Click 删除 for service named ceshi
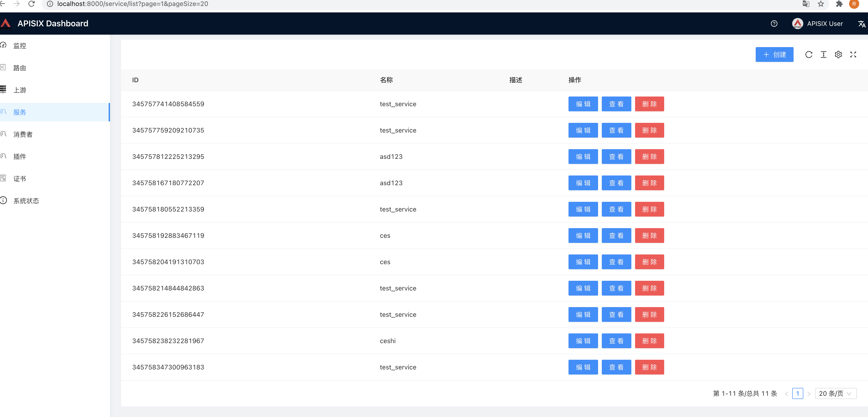The image size is (868, 417). pos(649,341)
